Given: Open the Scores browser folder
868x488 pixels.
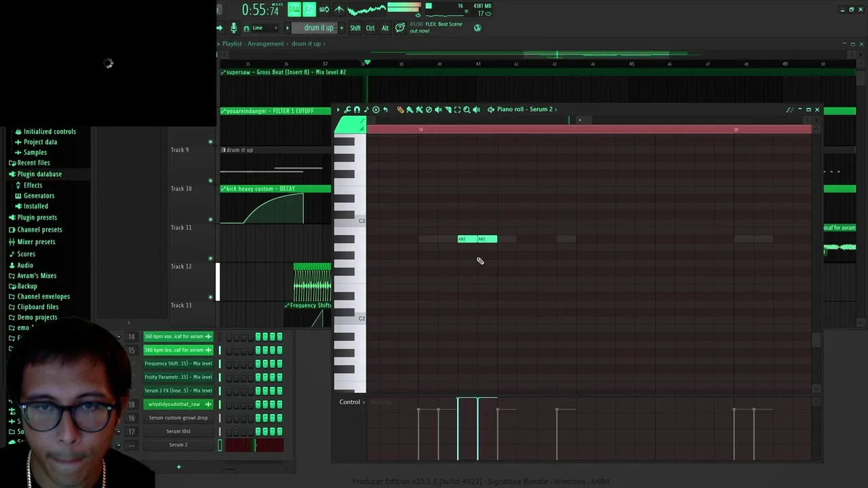Looking at the screenshot, I should tap(26, 254).
